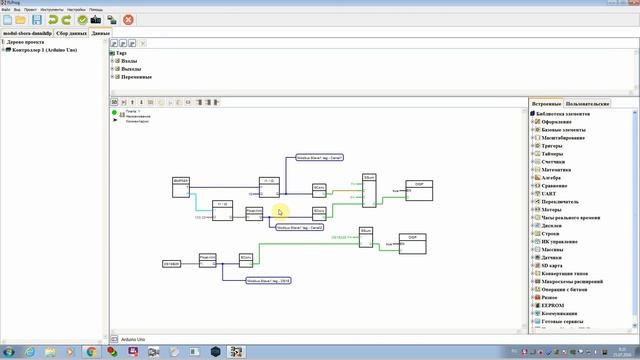Click the Коммуникации category icon

click(x=538, y=313)
